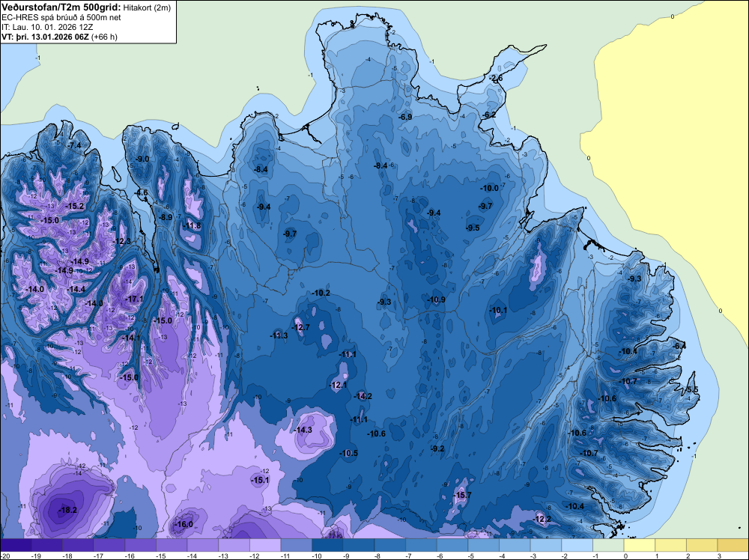Click the -10.2 temperature reading

pyautogui.click(x=321, y=293)
